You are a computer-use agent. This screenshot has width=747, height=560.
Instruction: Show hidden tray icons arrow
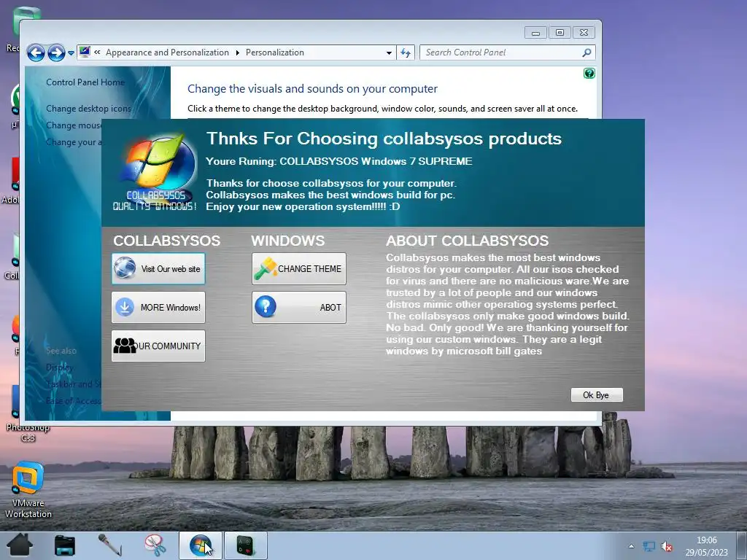[632, 546]
